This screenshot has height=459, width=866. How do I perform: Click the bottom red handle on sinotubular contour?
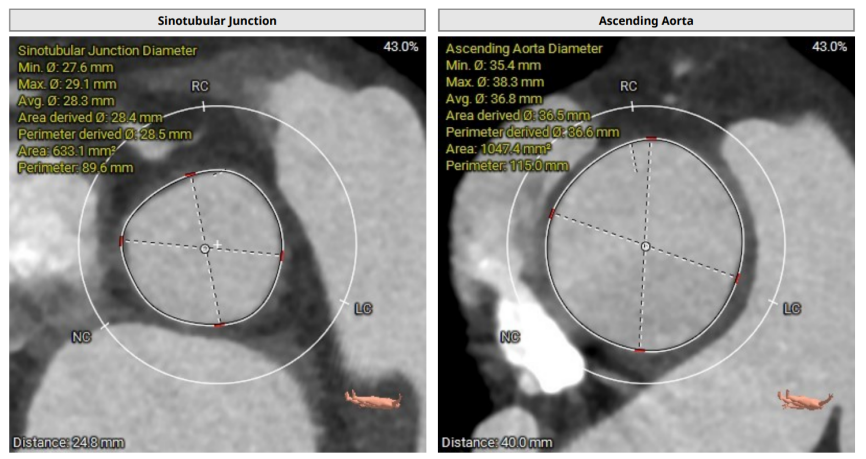[x=219, y=325]
